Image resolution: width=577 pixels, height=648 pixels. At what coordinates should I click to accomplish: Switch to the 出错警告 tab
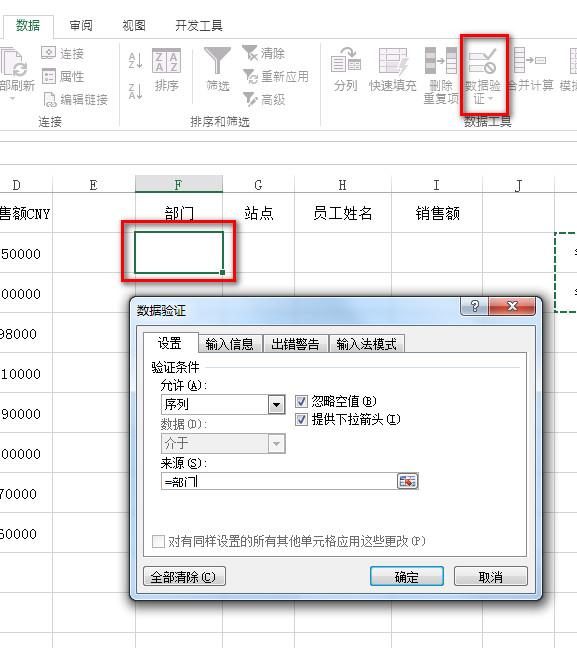[296, 344]
